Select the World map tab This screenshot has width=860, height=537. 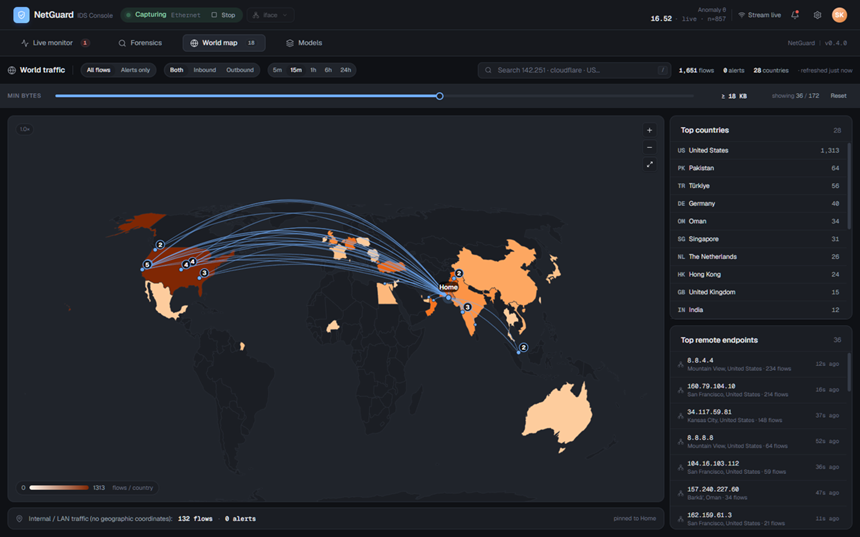(x=224, y=43)
